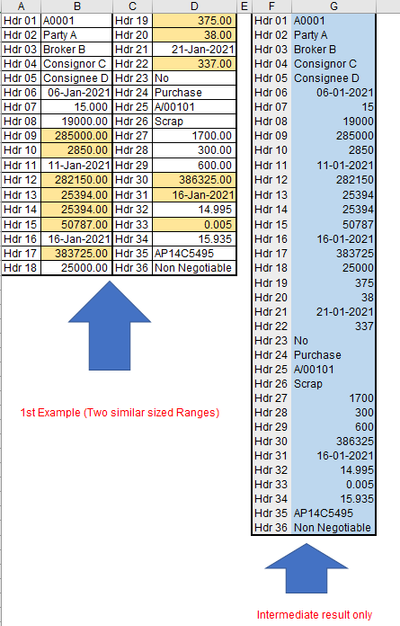Select Hdr 36 label in column F

click(271, 527)
